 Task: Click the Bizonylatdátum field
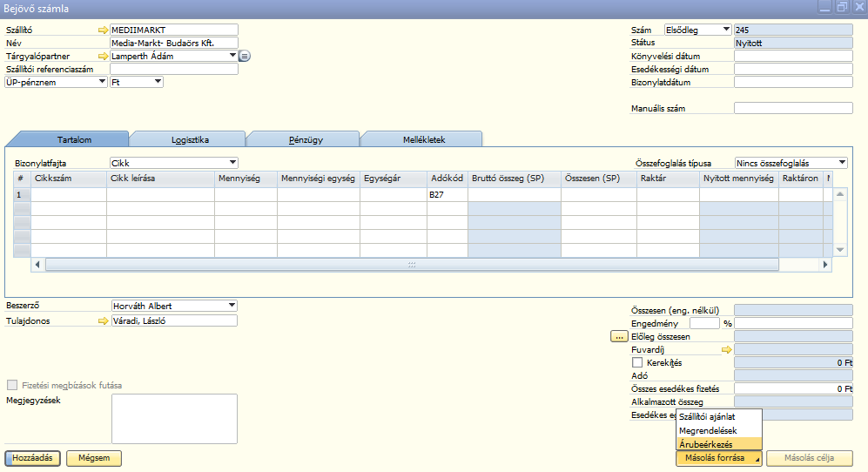point(793,82)
